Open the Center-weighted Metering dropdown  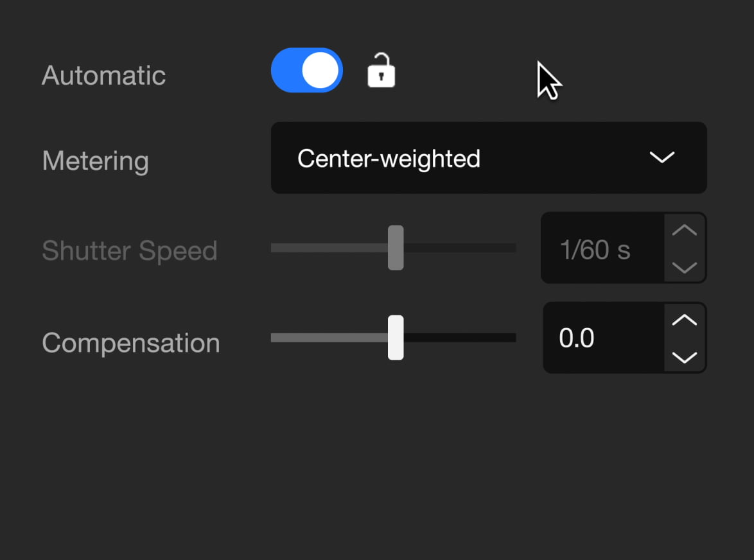click(489, 158)
